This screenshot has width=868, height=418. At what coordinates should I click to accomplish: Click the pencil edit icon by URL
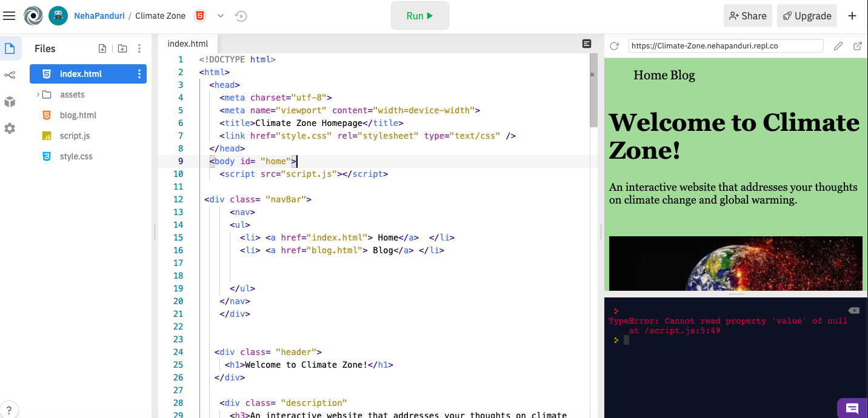[x=838, y=46]
